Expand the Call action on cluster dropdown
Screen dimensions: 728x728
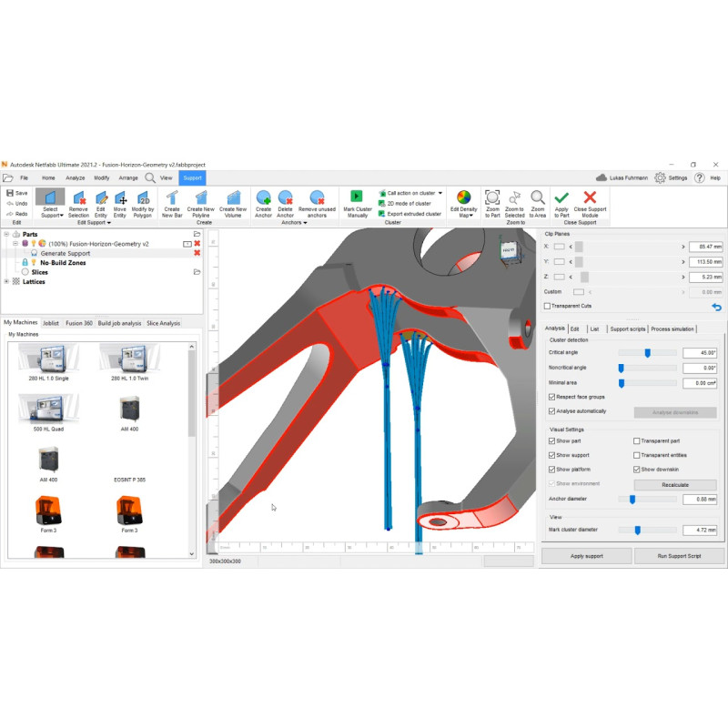[x=440, y=193]
